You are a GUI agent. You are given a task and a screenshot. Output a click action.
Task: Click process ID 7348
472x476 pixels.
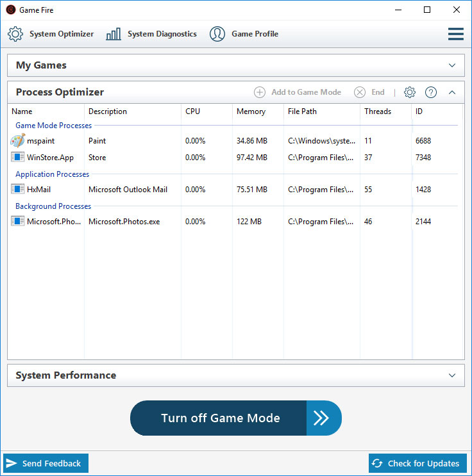(x=423, y=158)
